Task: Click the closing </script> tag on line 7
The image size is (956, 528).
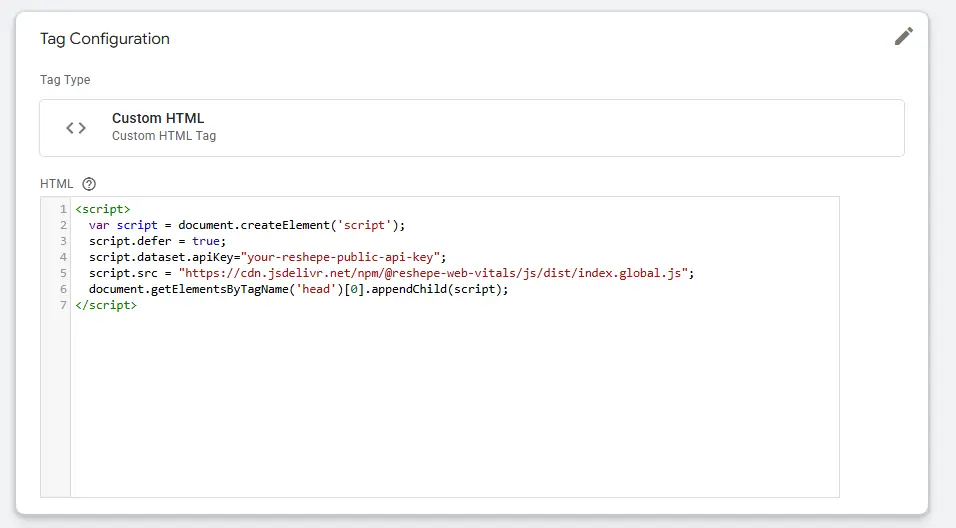Action: click(x=106, y=305)
